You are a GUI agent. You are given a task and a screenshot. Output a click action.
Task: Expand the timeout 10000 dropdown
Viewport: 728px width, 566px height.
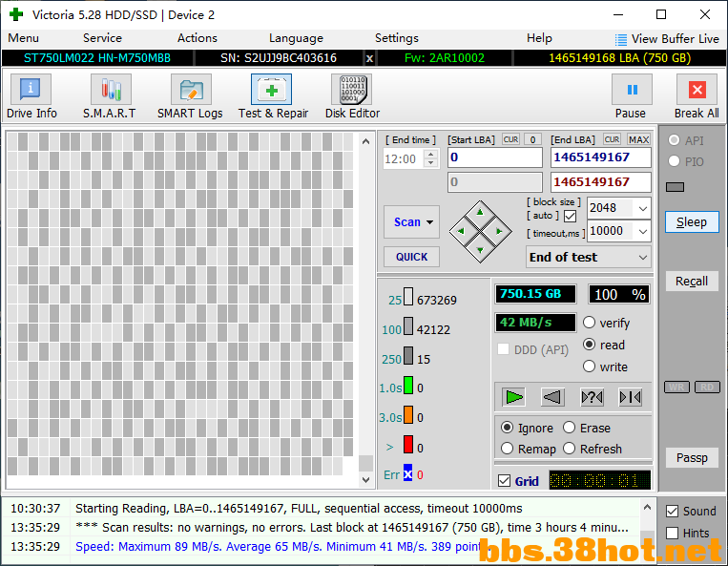(643, 231)
